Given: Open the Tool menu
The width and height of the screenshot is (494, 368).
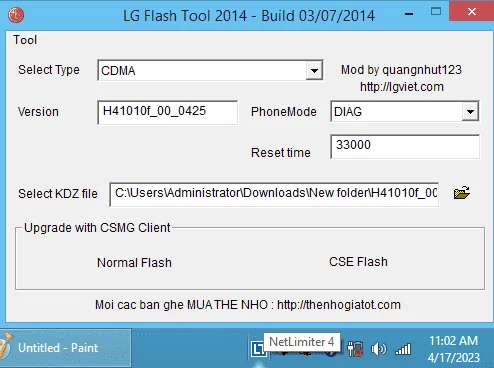Looking at the screenshot, I should [25, 40].
